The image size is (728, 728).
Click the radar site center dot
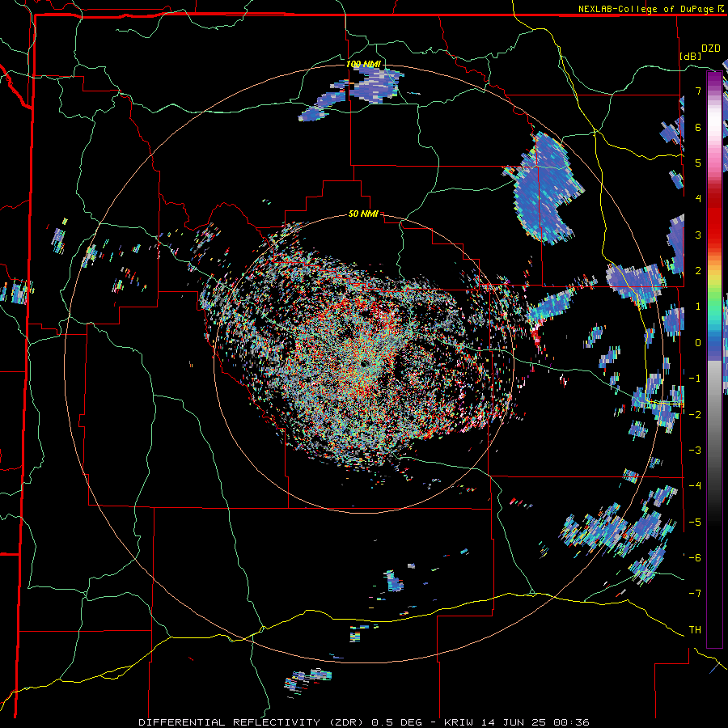364,363
